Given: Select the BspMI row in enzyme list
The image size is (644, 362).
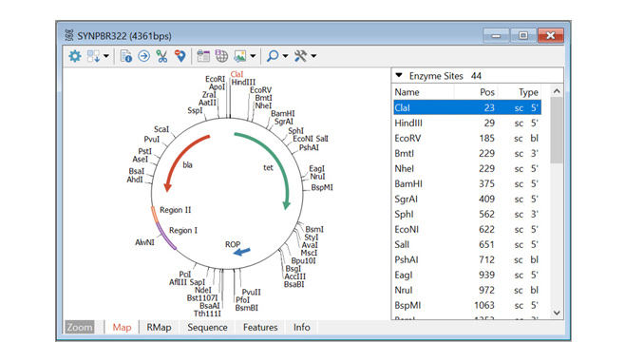Looking at the screenshot, I should 467,305.
